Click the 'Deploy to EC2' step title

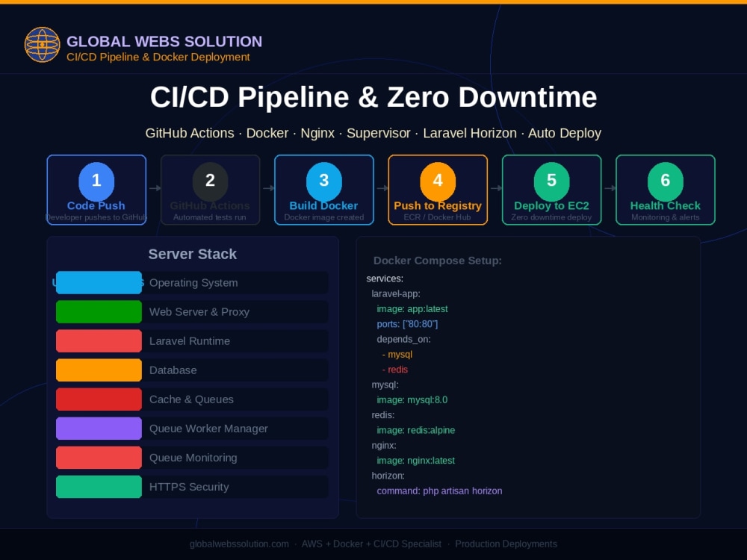coord(552,206)
